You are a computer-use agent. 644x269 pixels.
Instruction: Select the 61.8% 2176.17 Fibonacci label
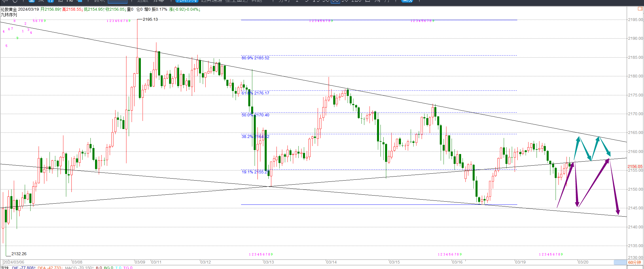(255, 93)
